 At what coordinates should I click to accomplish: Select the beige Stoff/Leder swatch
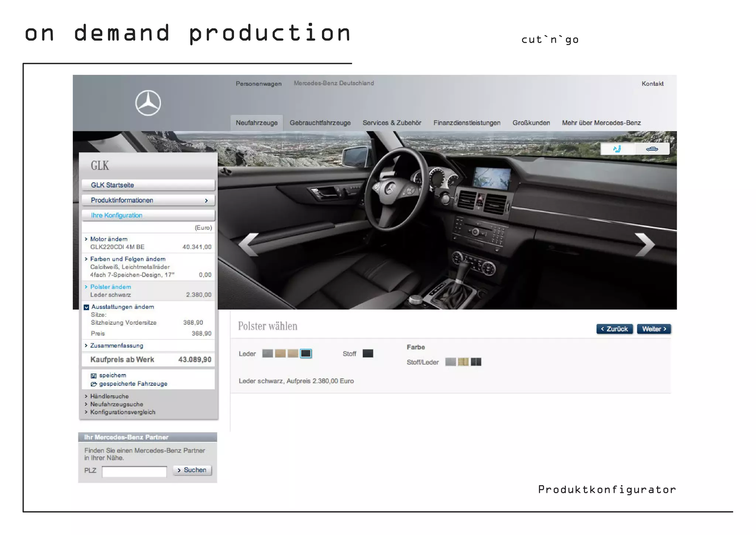[463, 362]
